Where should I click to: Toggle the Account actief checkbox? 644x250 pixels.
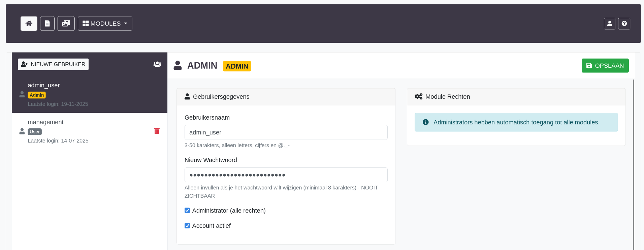point(187,226)
